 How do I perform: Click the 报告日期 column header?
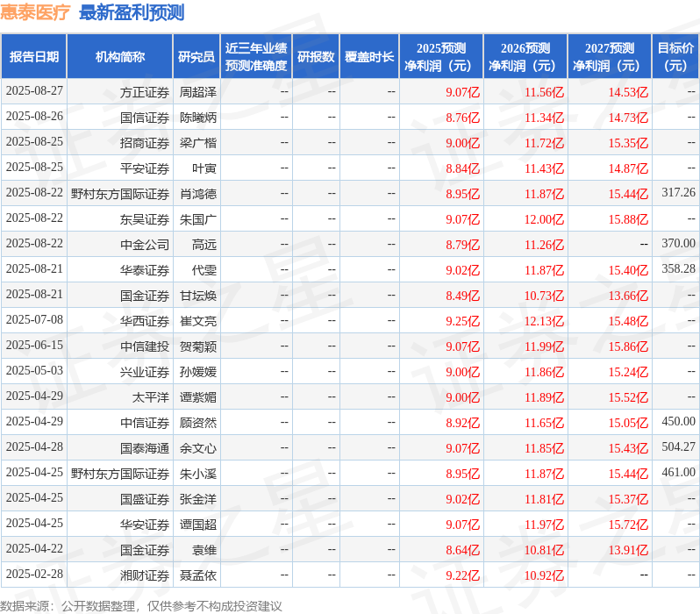[34, 57]
